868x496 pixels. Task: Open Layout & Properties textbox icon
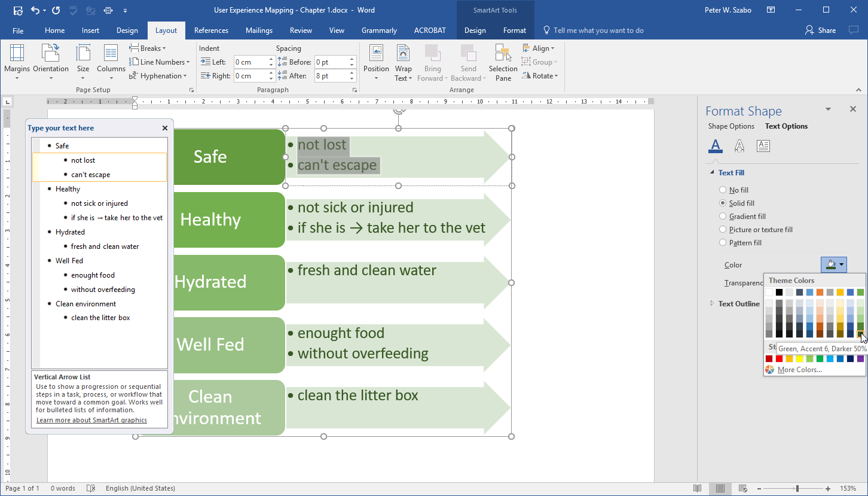coord(763,145)
